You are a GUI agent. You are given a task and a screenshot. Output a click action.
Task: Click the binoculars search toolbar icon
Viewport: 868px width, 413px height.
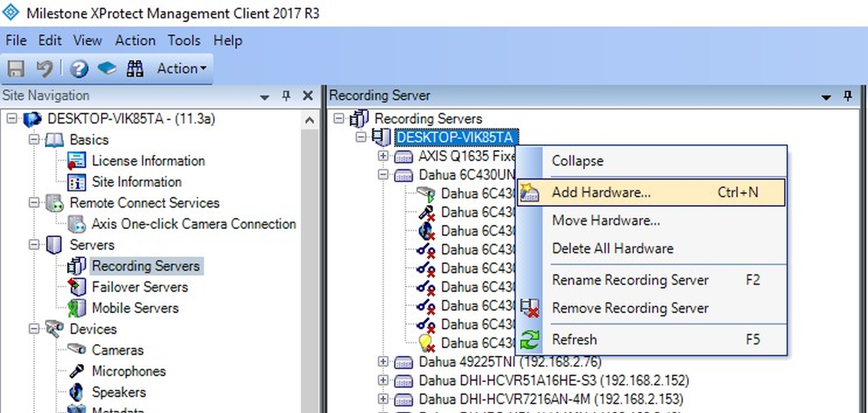click(x=135, y=69)
